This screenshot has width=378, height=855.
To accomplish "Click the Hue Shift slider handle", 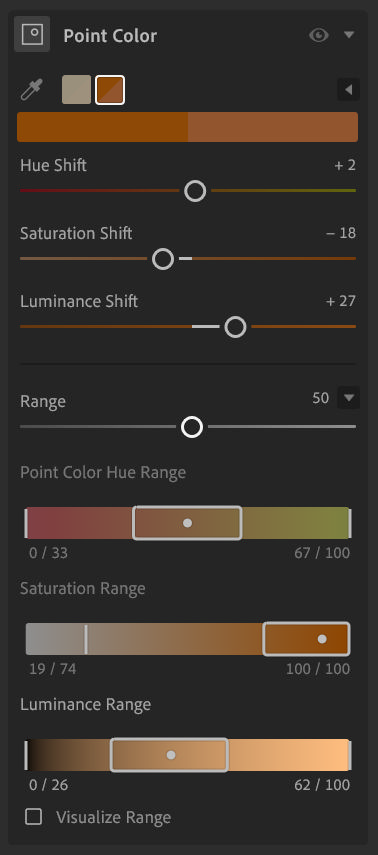I will [x=195, y=191].
